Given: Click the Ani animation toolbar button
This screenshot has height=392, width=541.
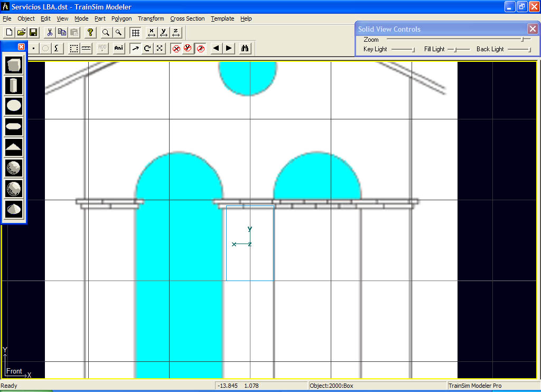Looking at the screenshot, I should point(118,48).
